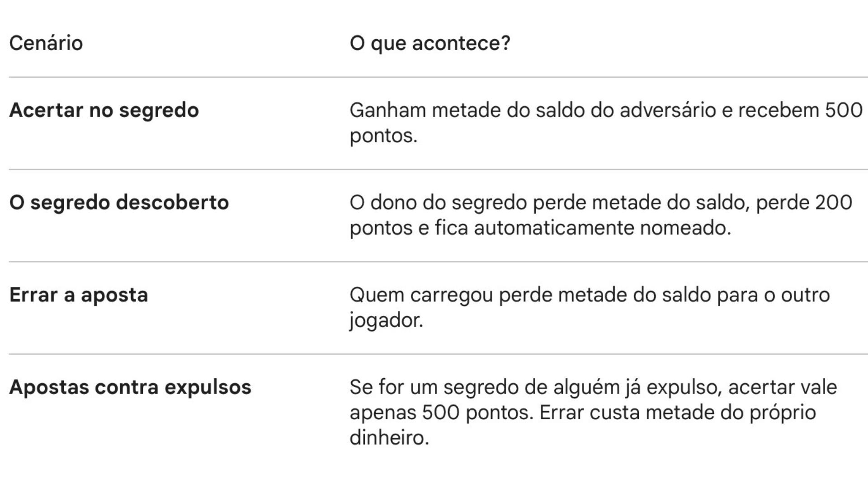Screen dimensions: 868x488
Task: Click the word 'dinheiro.' in last row
Action: pyautogui.click(x=389, y=438)
